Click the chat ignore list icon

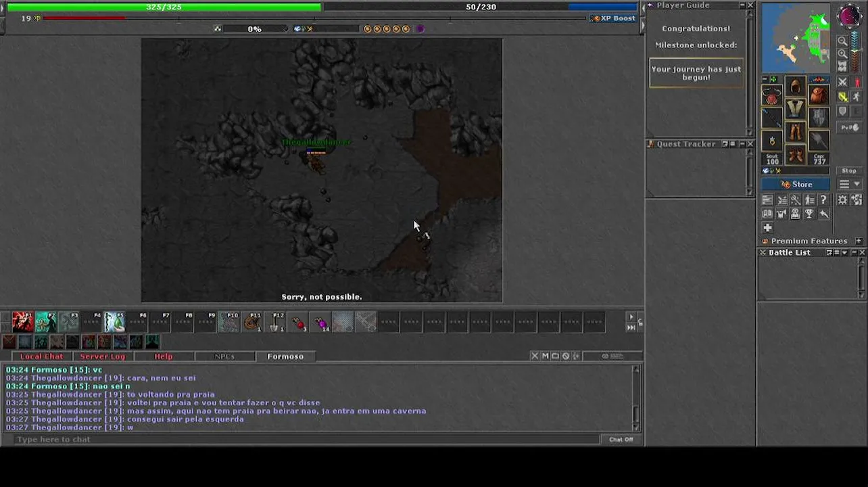pos(566,356)
